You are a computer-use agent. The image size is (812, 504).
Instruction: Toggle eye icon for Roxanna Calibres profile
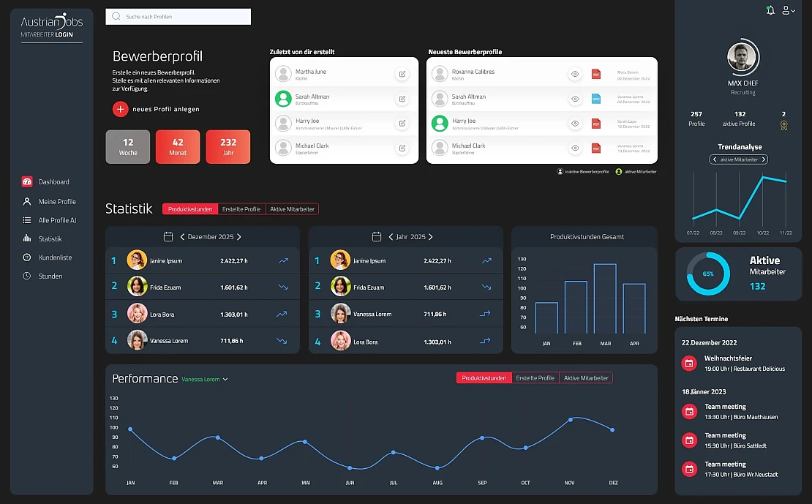pos(575,74)
